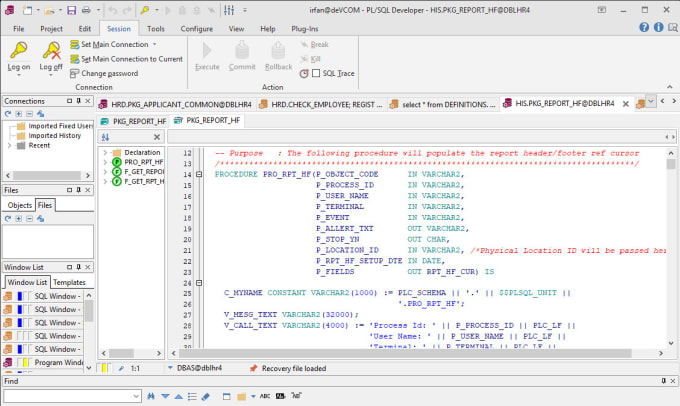Click the Find binoculars icon
Viewport: 680px width, 406px height.
151,396
